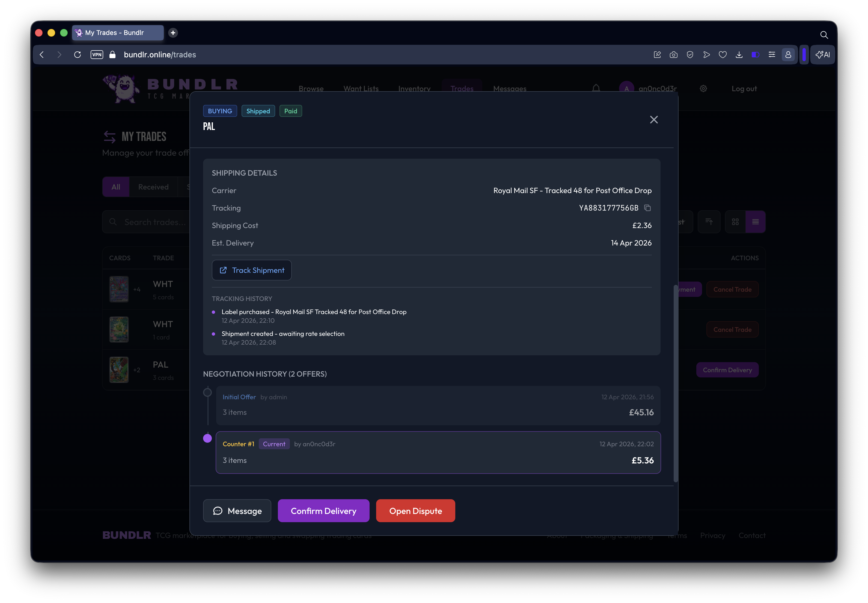Go forward with the browser forward arrow
The image size is (868, 603).
(x=59, y=55)
